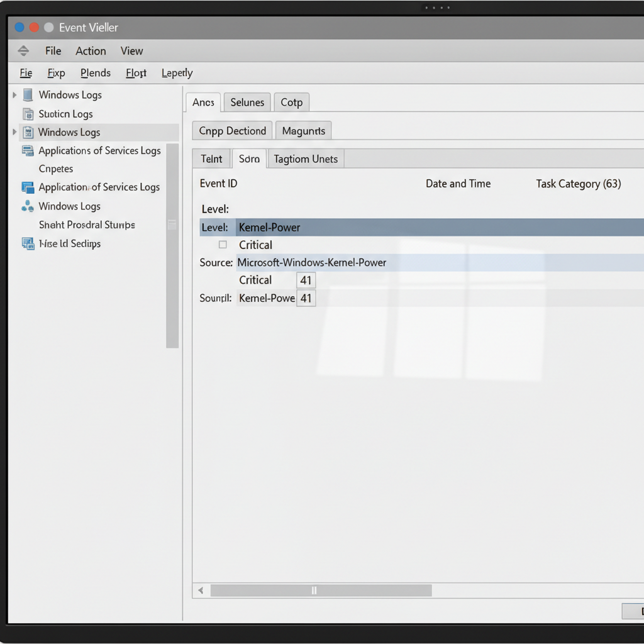This screenshot has height=644, width=644.
Task: Click the blue cluster icon beside Windows Logs
Action: 28,206
